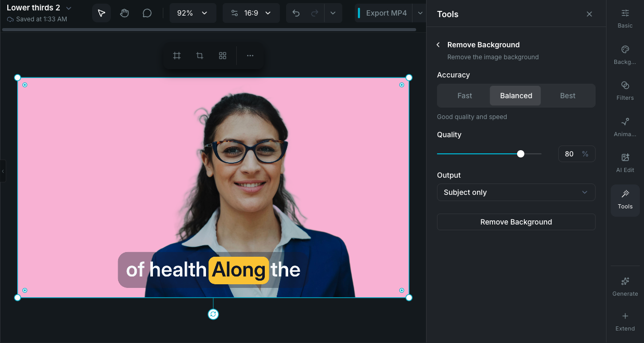Set accuracy to Balanced

[x=516, y=96]
